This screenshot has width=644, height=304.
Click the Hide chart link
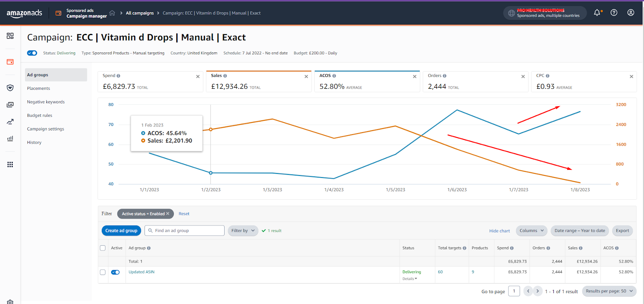click(x=500, y=231)
